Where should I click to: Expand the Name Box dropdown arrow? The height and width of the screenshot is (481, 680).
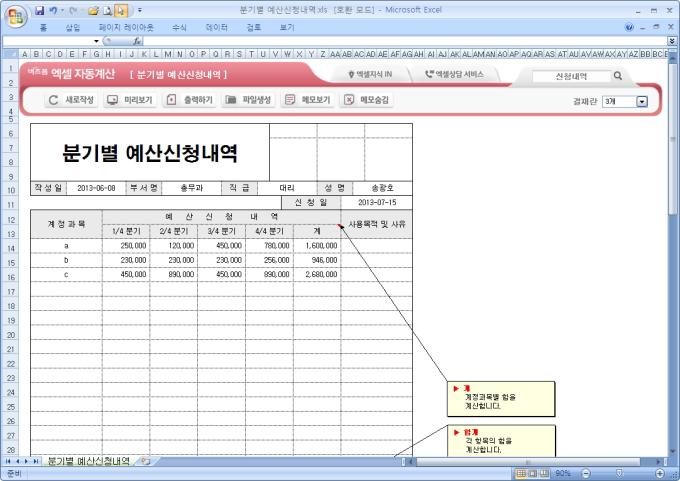click(96, 41)
